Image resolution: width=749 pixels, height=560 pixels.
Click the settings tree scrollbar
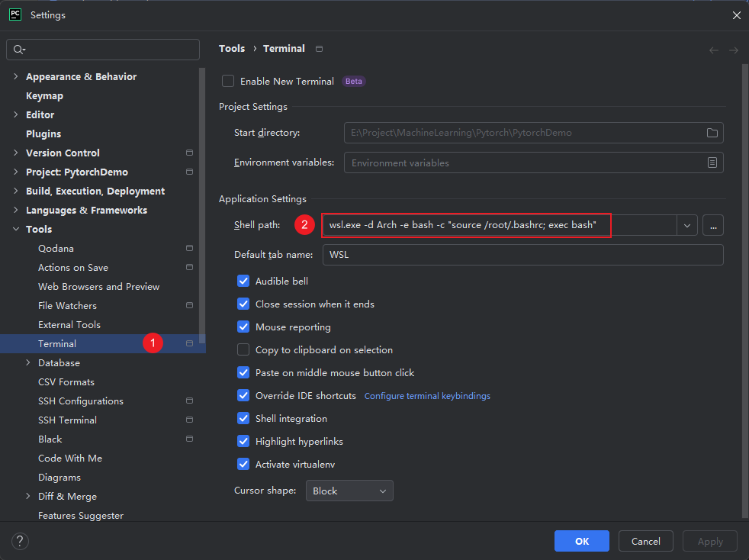tap(202, 205)
